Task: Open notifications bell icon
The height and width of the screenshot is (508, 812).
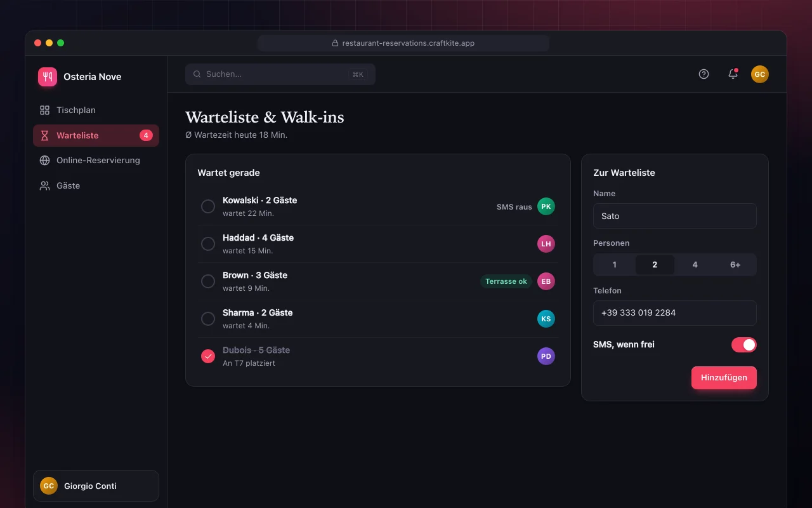Action: coord(733,74)
